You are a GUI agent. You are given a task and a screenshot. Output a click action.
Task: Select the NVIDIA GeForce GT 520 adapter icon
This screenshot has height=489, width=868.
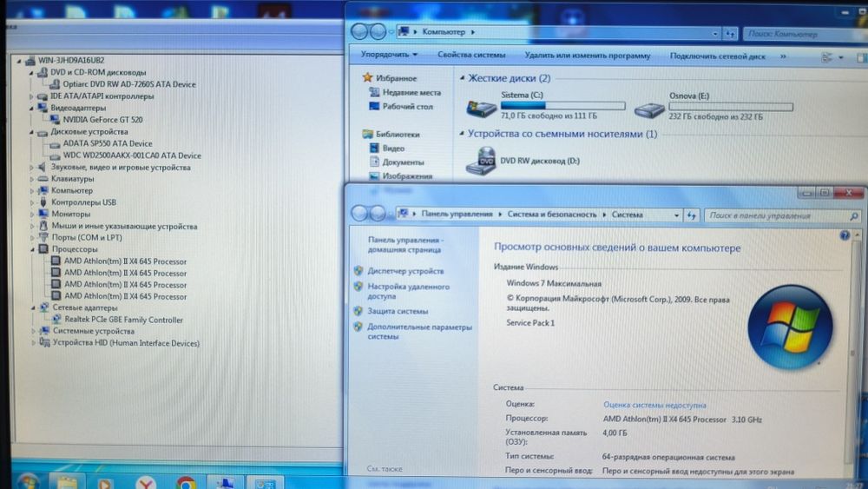[x=54, y=120]
